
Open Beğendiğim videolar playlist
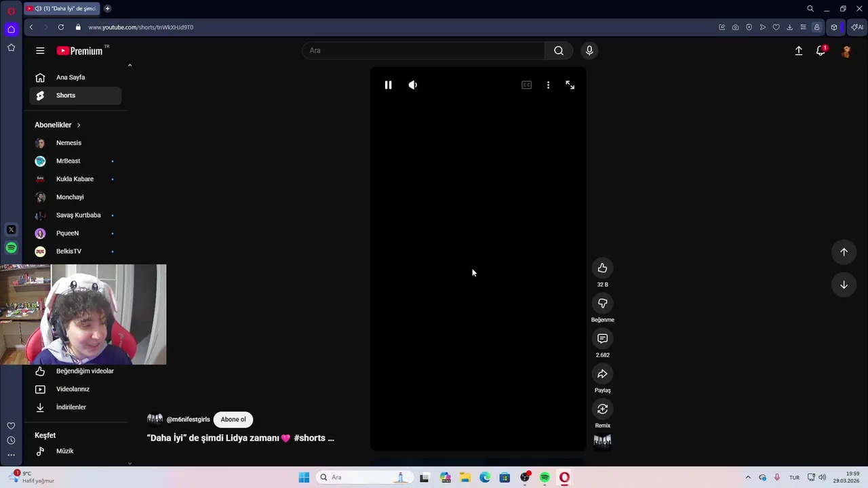pyautogui.click(x=75, y=371)
